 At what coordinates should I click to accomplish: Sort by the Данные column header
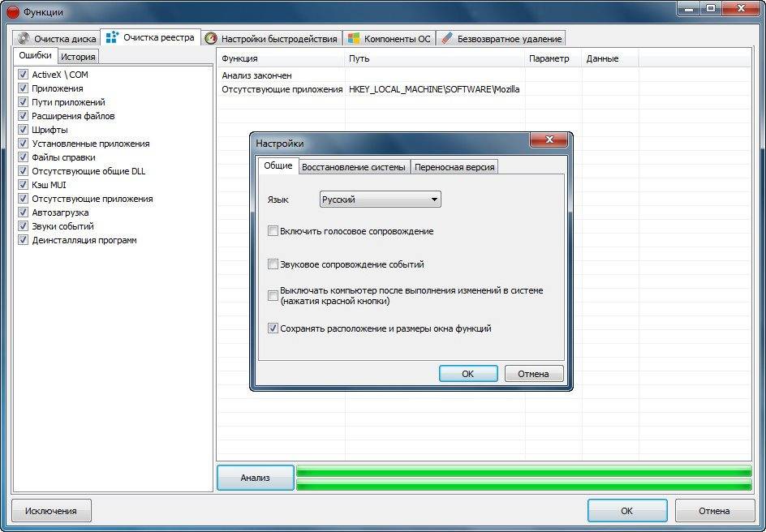(x=610, y=58)
